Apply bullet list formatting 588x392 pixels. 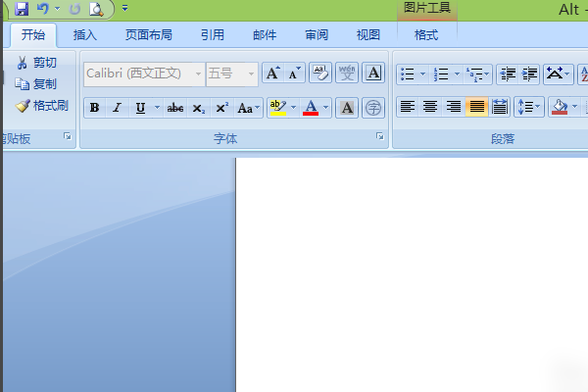click(408, 73)
